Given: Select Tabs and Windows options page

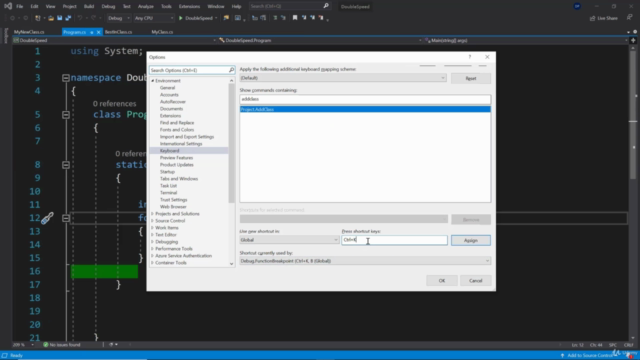Looking at the screenshot, I should [x=179, y=179].
